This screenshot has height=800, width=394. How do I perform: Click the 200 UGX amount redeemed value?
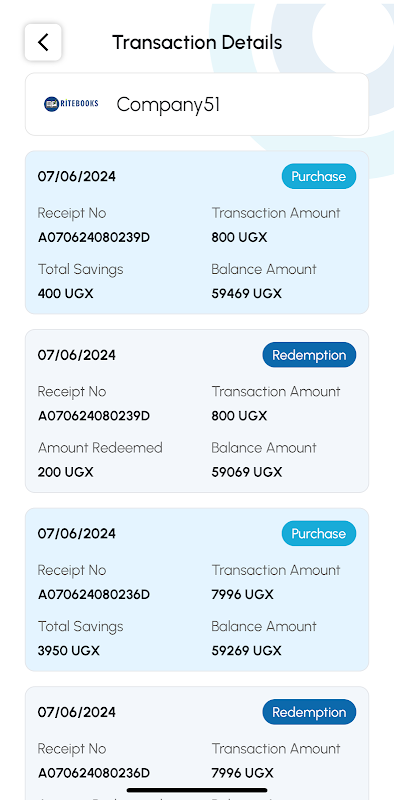click(66, 472)
